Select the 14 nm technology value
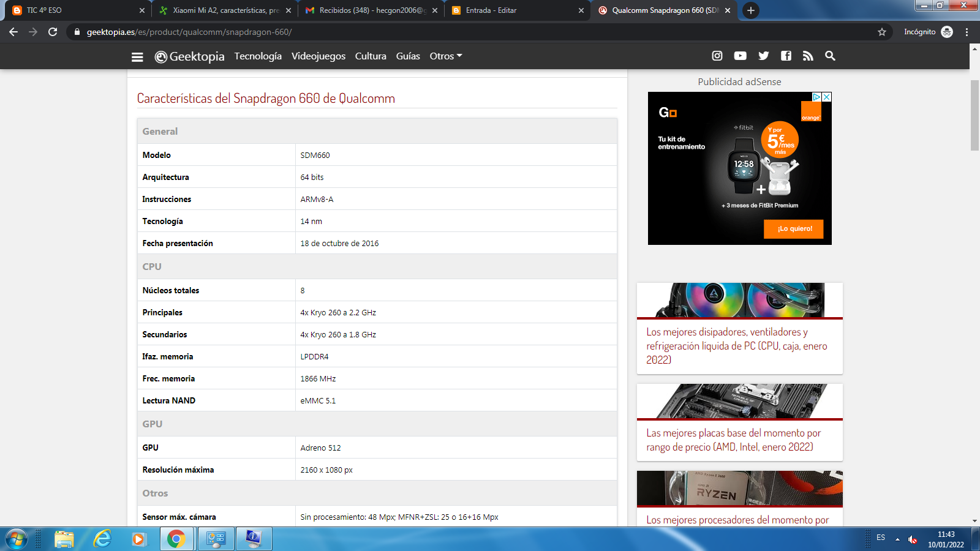 [311, 222]
